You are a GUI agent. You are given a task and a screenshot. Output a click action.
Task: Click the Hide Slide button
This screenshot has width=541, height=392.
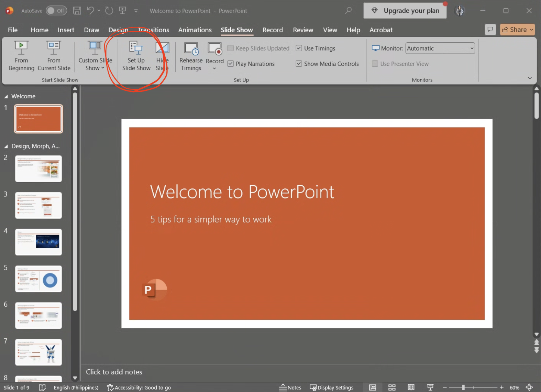[162, 56]
